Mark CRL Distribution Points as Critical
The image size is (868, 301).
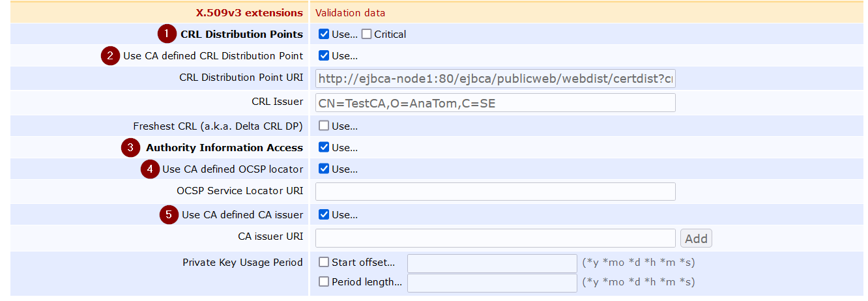(x=366, y=34)
